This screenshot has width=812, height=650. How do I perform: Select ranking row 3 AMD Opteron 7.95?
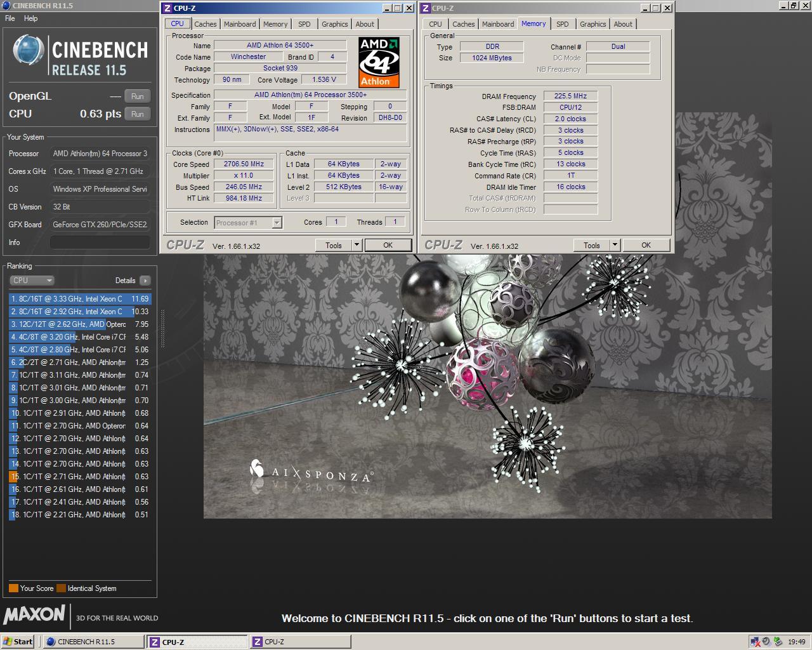(x=80, y=324)
